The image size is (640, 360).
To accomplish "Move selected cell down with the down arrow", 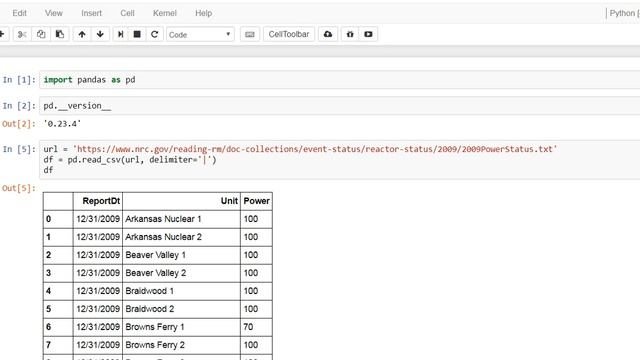I will click(x=100, y=34).
